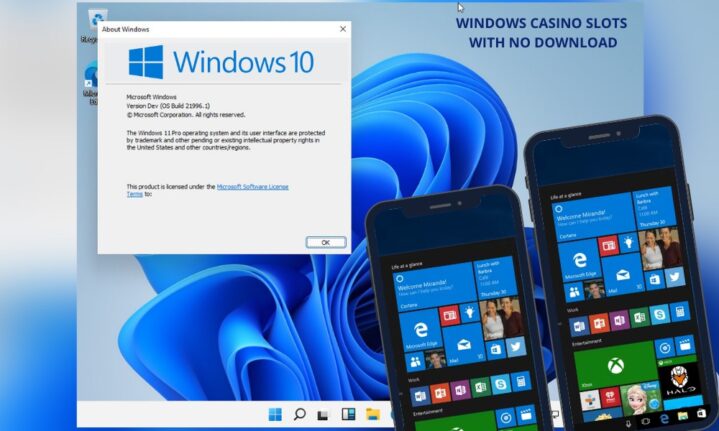Open PowerPoint tile on the right phone
This screenshot has width=719, height=431.
pyautogui.click(x=599, y=323)
